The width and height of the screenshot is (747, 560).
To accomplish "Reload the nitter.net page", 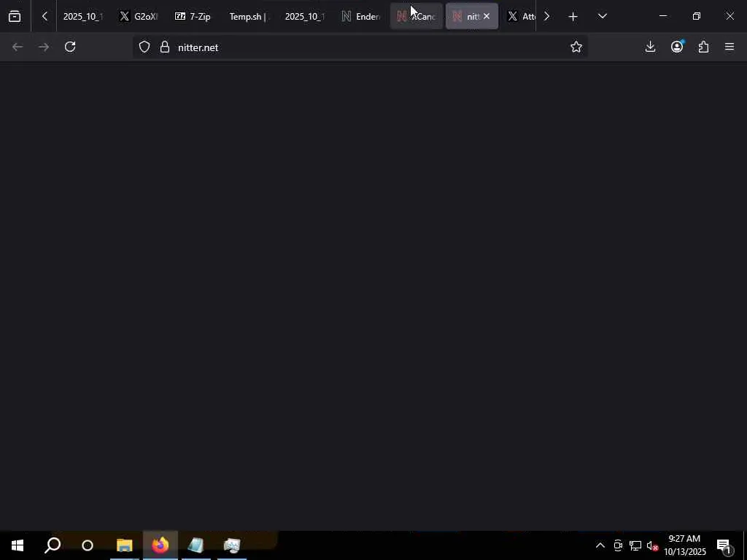I will tap(70, 47).
